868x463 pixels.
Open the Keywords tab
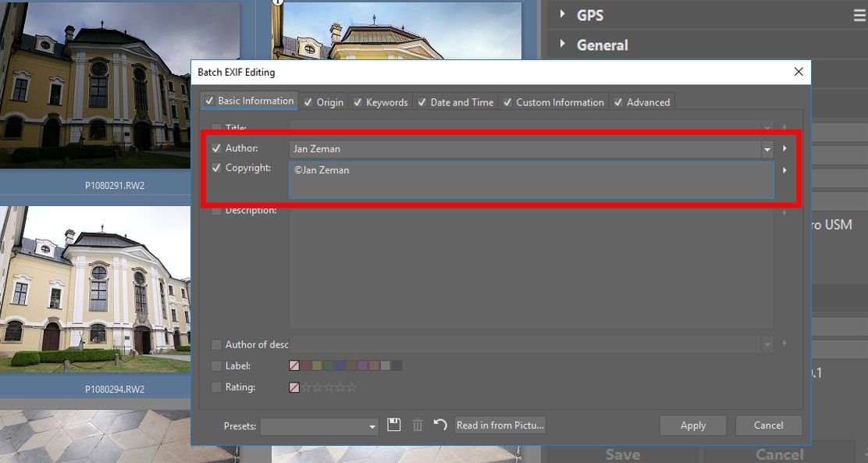pos(380,101)
